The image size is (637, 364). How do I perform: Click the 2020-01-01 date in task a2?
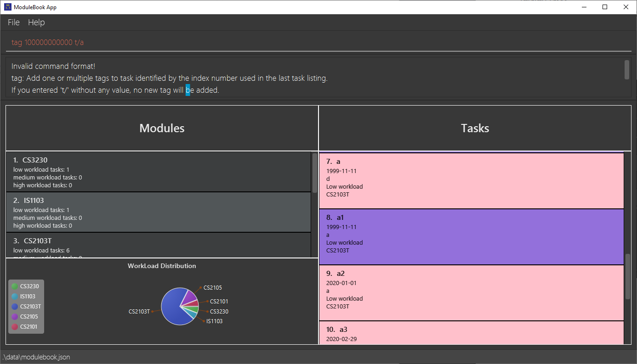click(x=341, y=283)
